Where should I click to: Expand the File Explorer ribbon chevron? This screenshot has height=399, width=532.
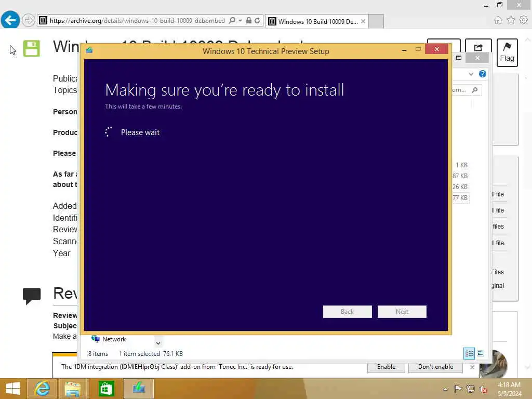[x=471, y=74]
